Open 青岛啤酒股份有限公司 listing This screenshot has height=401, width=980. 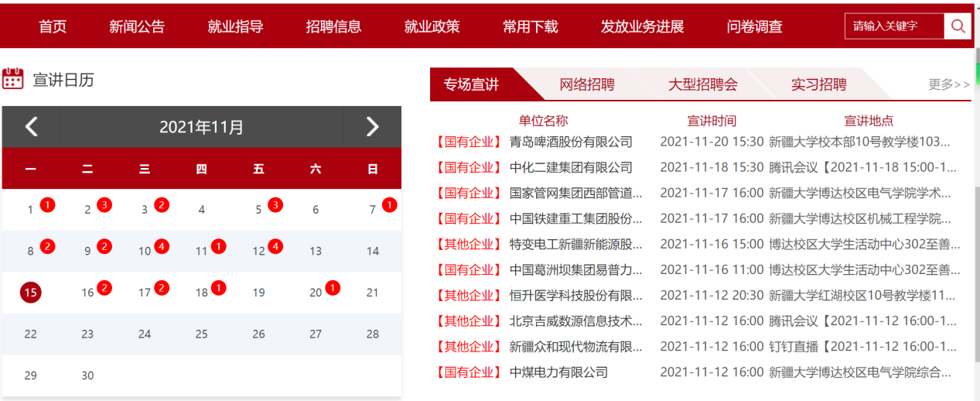(571, 142)
